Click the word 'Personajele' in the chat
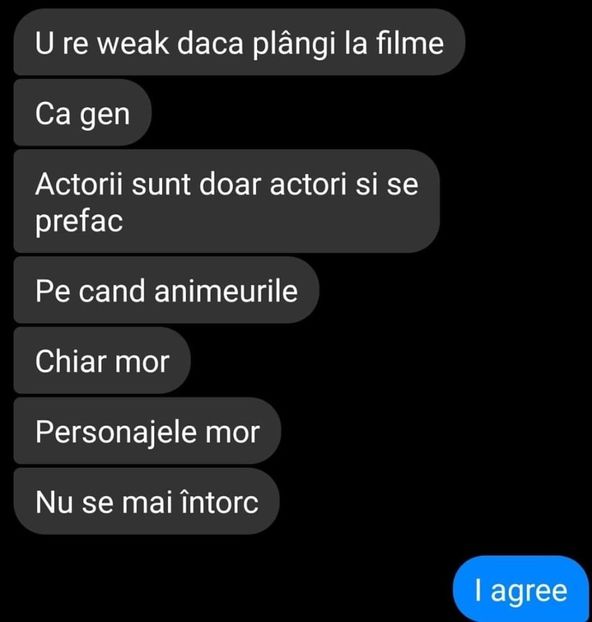Viewport: 592px width, 622px height. click(x=115, y=433)
